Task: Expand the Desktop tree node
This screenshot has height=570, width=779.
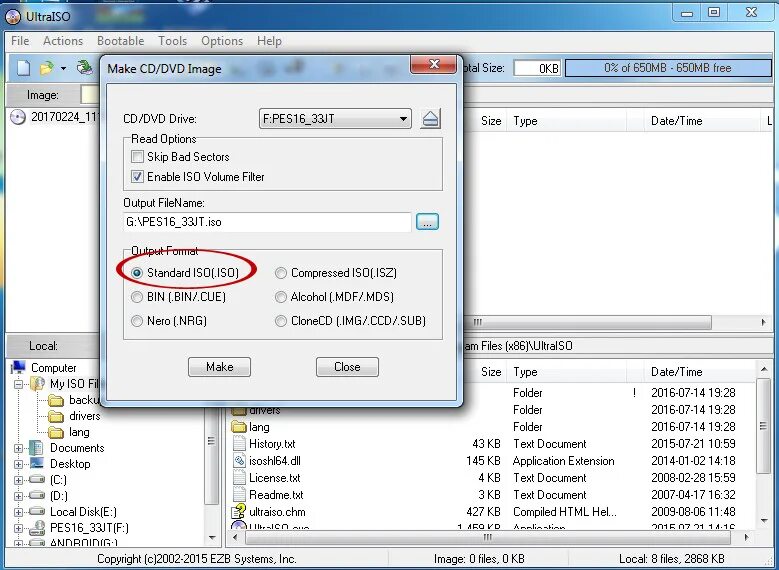Action: coord(18,464)
